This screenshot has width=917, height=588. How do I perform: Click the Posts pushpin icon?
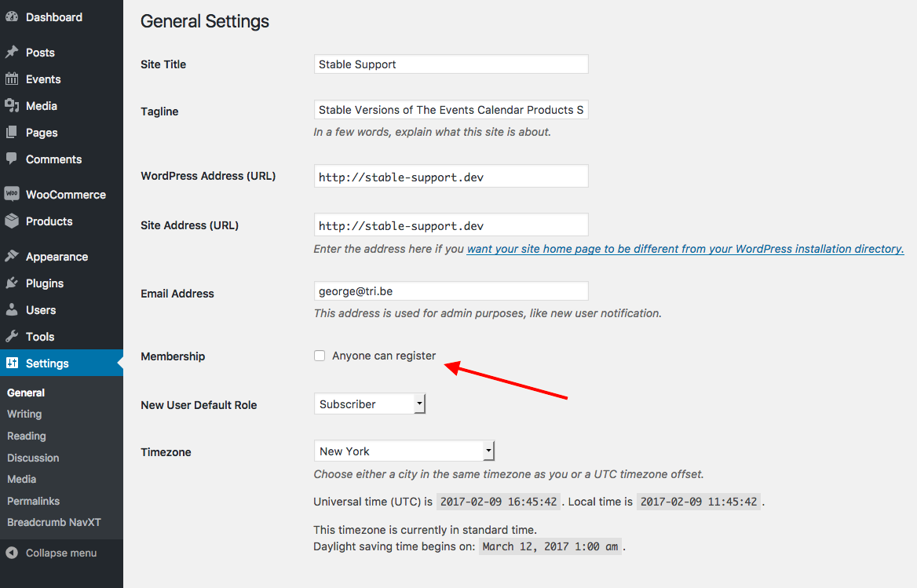click(x=12, y=53)
